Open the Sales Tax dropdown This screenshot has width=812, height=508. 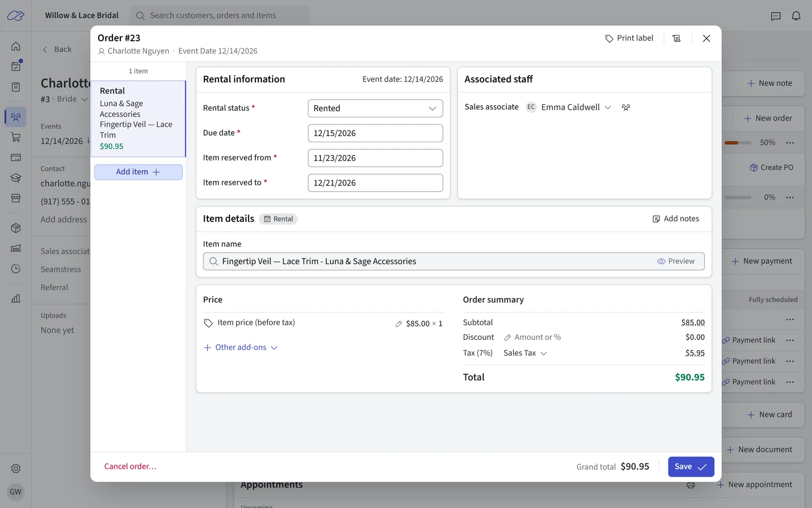pos(525,353)
